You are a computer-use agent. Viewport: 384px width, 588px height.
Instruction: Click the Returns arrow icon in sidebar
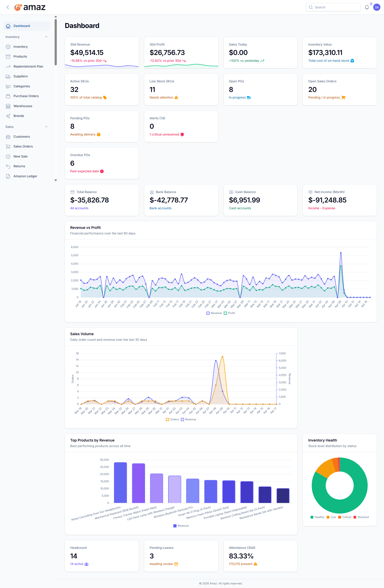pyautogui.click(x=8, y=166)
